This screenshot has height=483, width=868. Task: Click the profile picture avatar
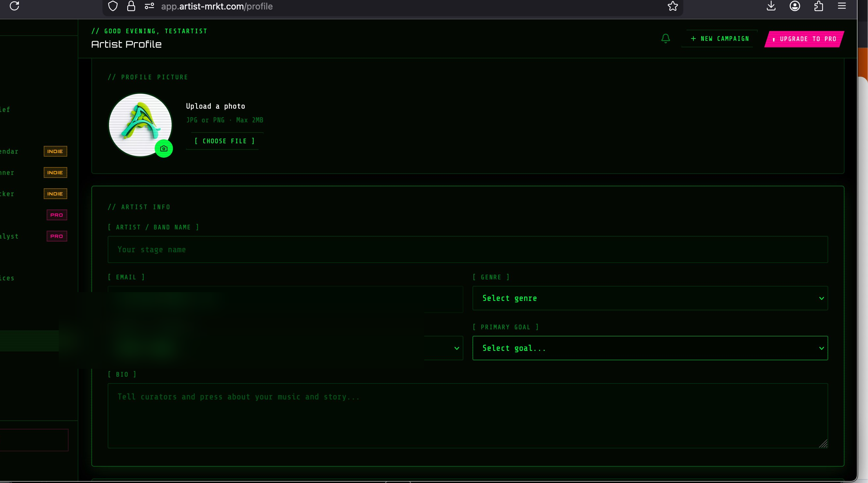pyautogui.click(x=140, y=125)
